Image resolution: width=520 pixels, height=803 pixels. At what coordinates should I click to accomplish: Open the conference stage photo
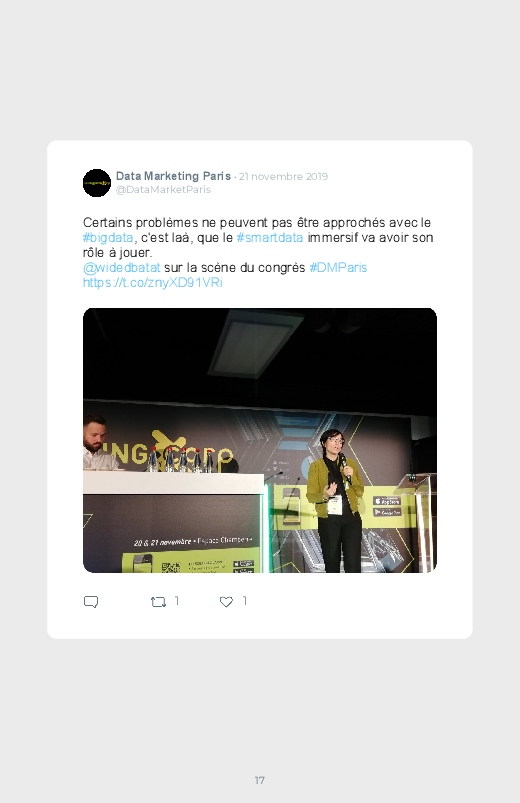point(260,440)
